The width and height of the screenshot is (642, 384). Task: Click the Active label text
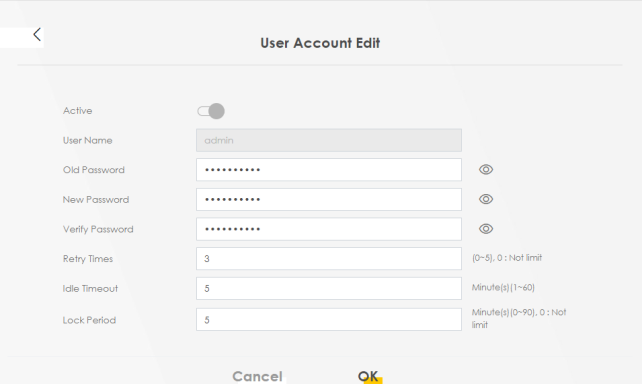tap(77, 111)
